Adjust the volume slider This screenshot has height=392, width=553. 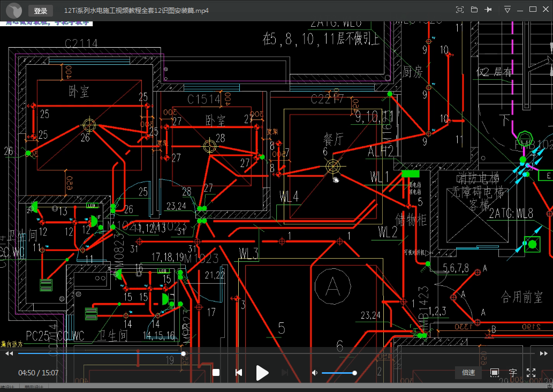pos(338,373)
